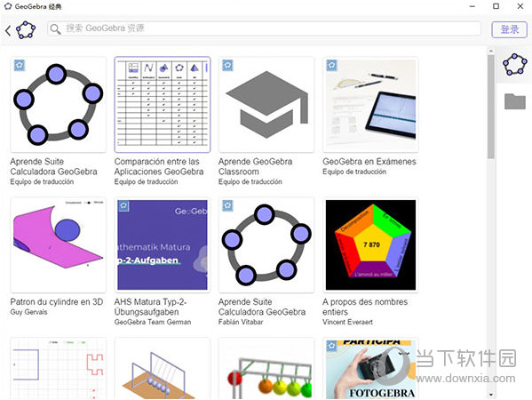Go back using the left arrow icon
532x400 pixels.
8,30
